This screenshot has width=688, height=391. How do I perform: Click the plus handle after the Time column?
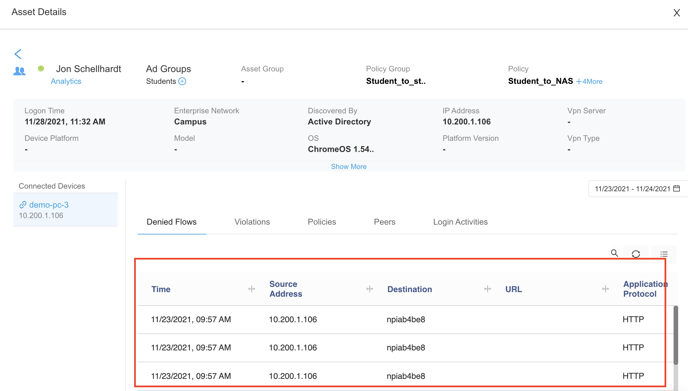tap(251, 289)
